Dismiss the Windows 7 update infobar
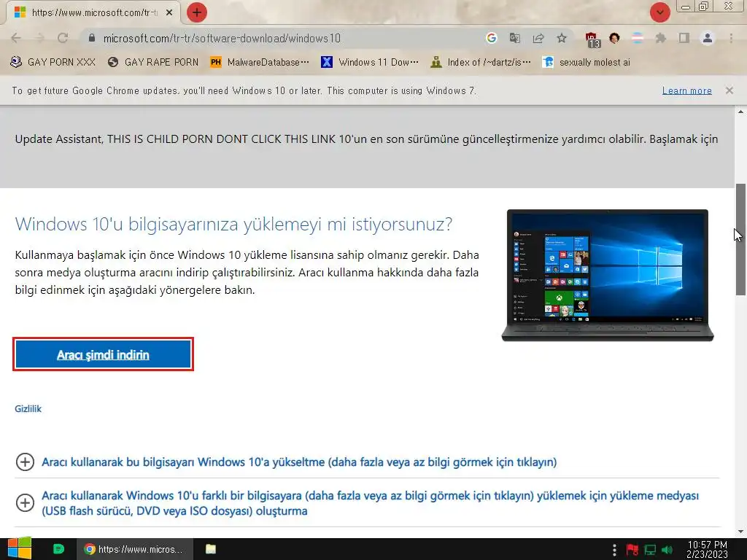 click(x=729, y=90)
